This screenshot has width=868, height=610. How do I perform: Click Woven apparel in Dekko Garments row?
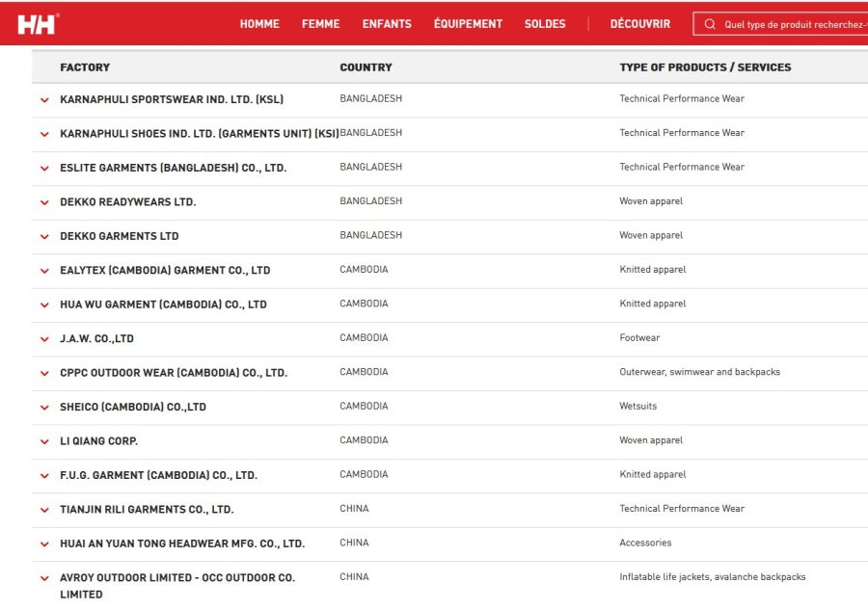click(x=651, y=235)
